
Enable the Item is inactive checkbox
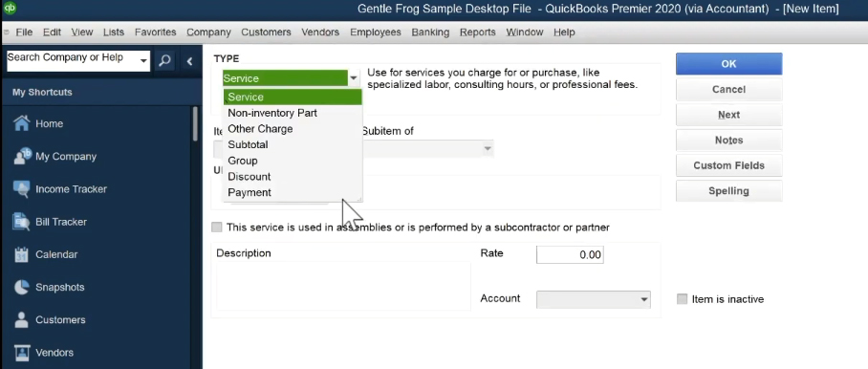click(682, 299)
